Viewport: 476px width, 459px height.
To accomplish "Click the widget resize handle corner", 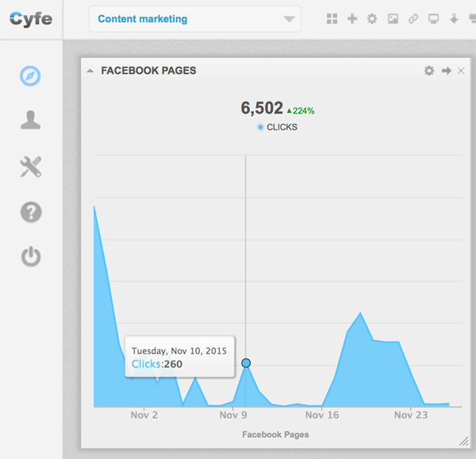I will pos(464,442).
